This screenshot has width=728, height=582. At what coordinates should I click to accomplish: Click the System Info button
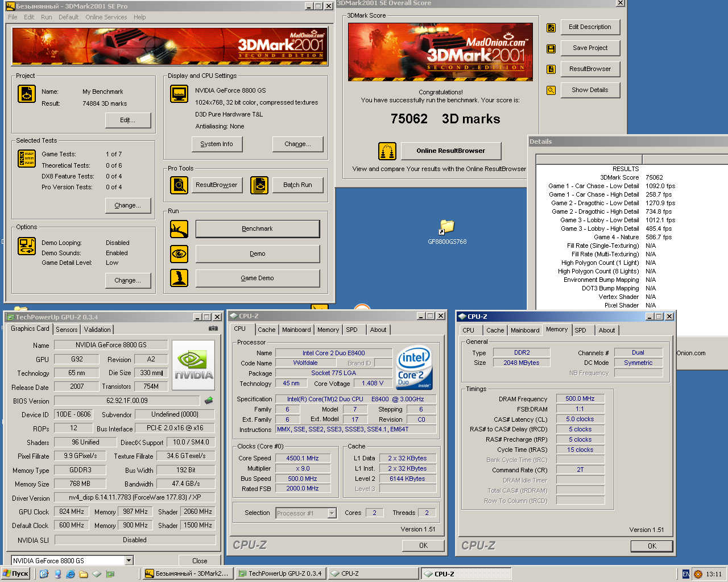coord(217,144)
